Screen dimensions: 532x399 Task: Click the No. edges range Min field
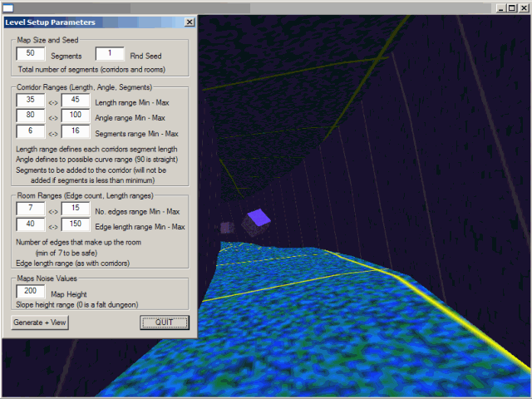(31, 209)
